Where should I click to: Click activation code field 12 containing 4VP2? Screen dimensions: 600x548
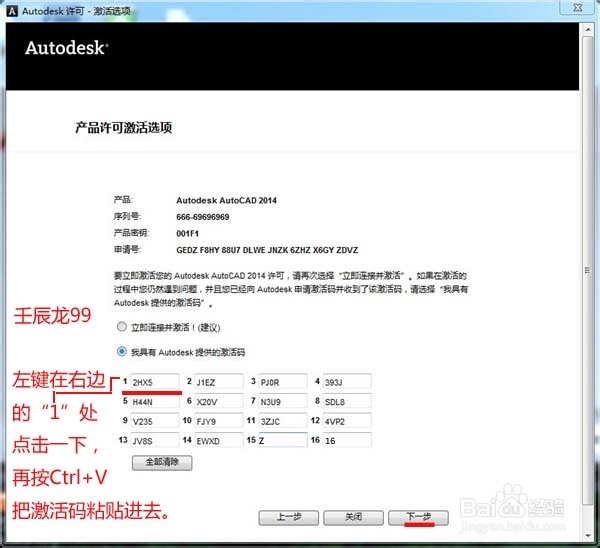(x=347, y=421)
